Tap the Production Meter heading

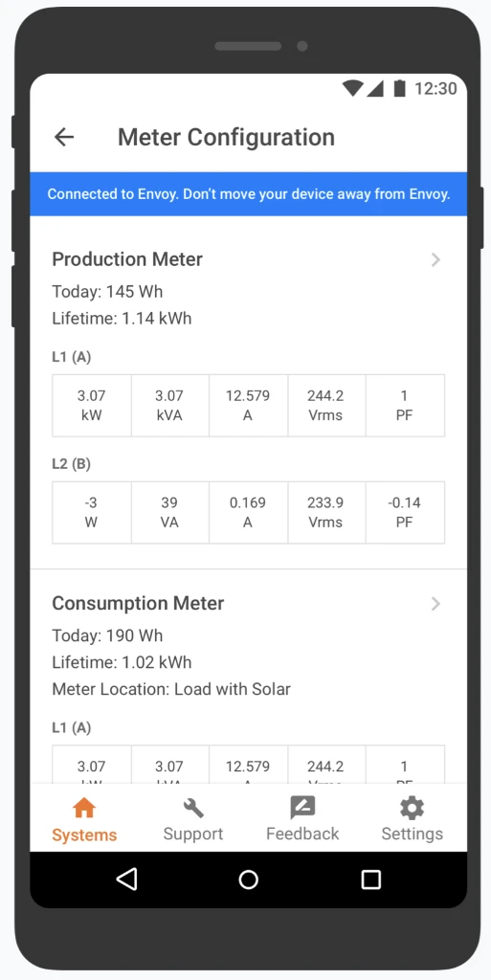127,259
